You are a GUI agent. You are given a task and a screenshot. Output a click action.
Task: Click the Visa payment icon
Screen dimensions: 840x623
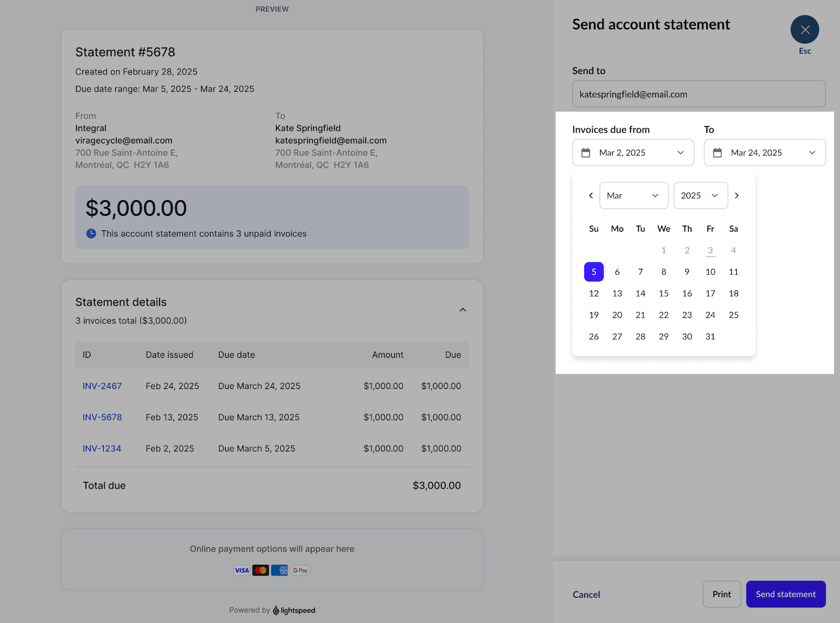point(242,570)
